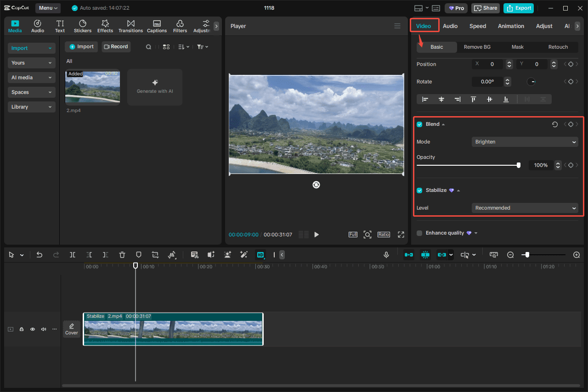Select the Split tool in the timeline toolbar
Image resolution: width=588 pixels, height=392 pixels.
click(x=73, y=254)
